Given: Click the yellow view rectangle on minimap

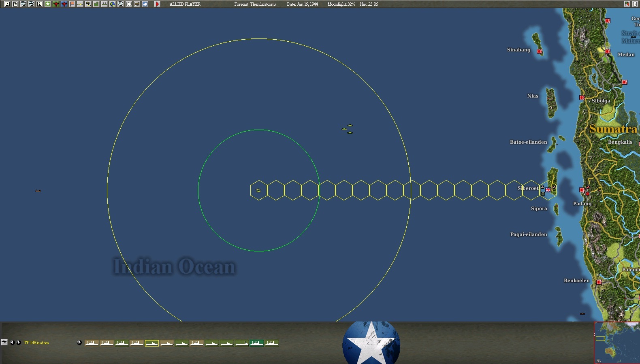Looking at the screenshot, I should (600, 338).
